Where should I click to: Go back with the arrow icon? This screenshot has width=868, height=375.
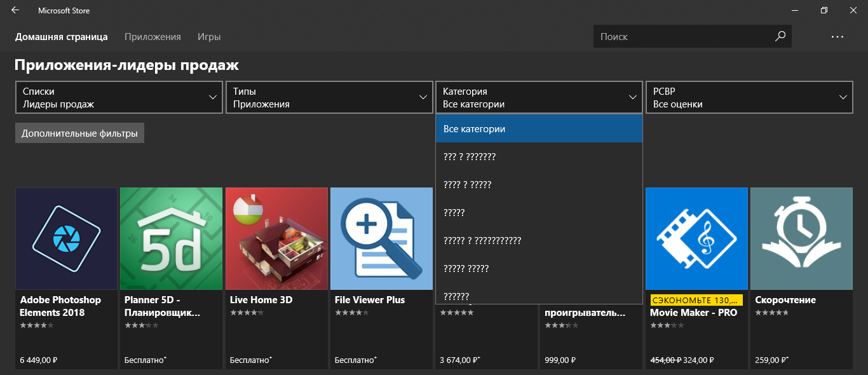15,10
